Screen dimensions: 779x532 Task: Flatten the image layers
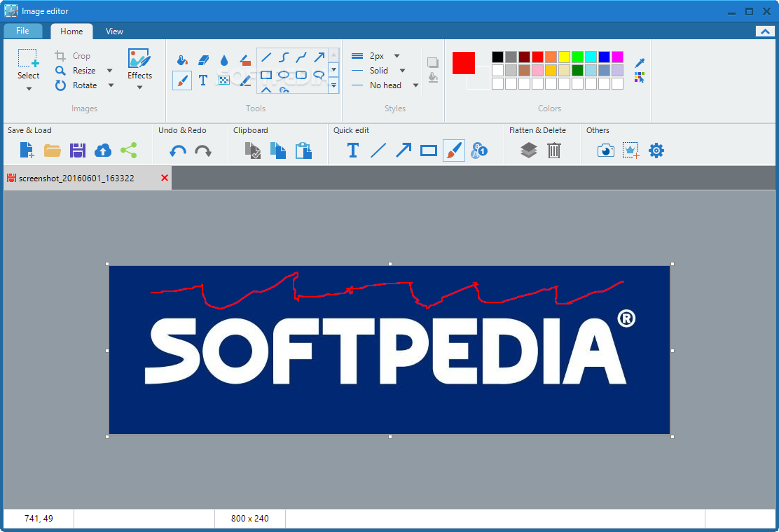pyautogui.click(x=529, y=150)
